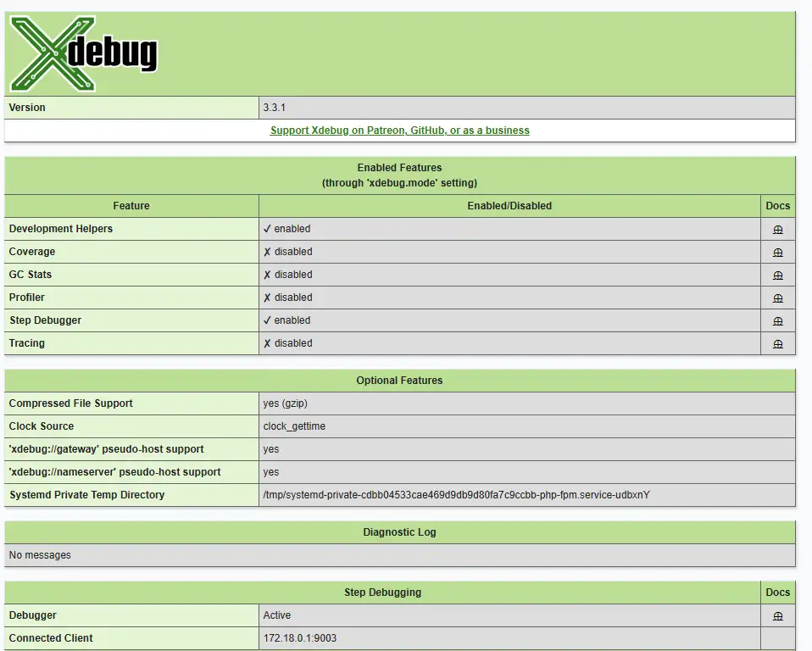812x651 pixels.
Task: Follow the Support Xdebug on Patreon link
Action: tap(399, 131)
